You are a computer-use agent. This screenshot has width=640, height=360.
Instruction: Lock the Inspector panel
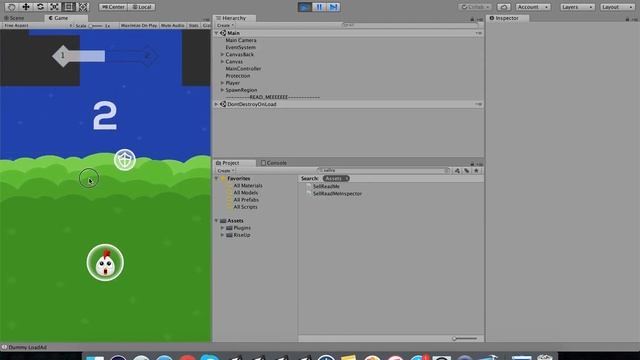(627, 19)
